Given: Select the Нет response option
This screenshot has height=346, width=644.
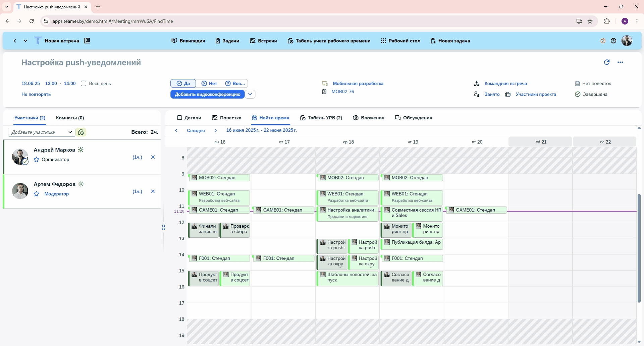Looking at the screenshot, I should (209, 83).
